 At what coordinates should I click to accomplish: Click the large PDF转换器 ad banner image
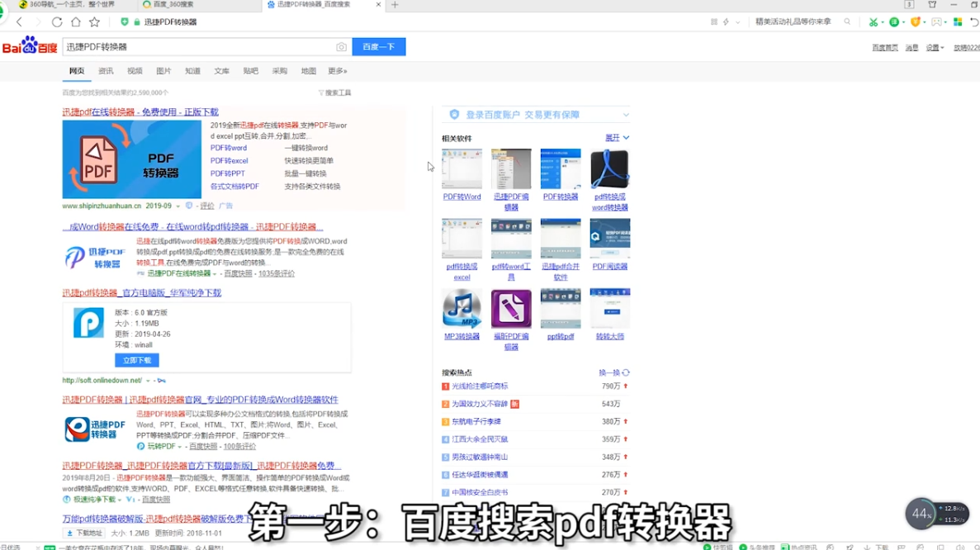tap(132, 159)
